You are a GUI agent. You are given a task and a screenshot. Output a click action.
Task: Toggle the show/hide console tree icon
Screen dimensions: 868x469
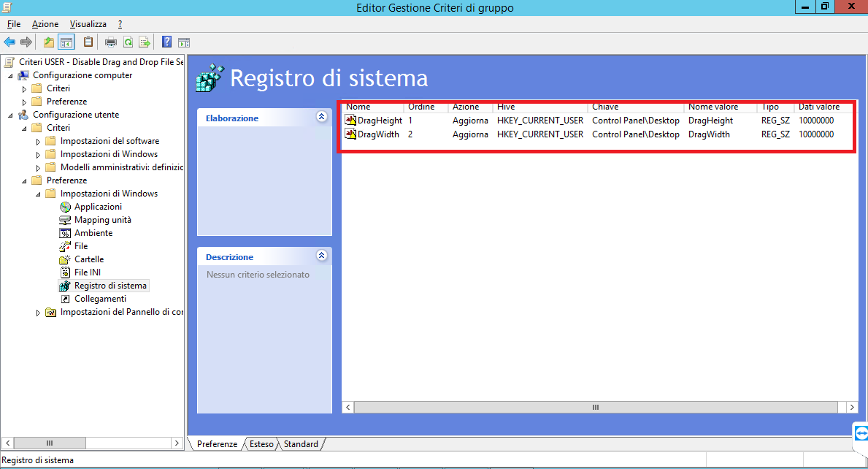click(x=66, y=42)
